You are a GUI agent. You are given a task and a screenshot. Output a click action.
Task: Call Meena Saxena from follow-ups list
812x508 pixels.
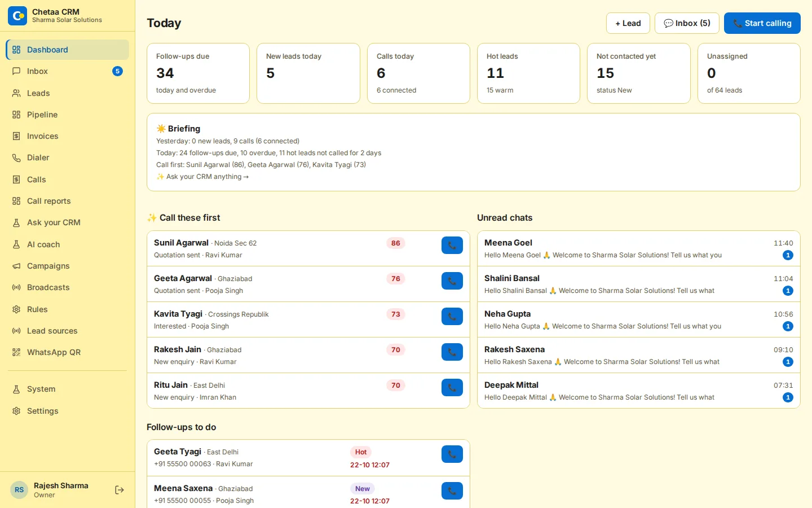452,491
